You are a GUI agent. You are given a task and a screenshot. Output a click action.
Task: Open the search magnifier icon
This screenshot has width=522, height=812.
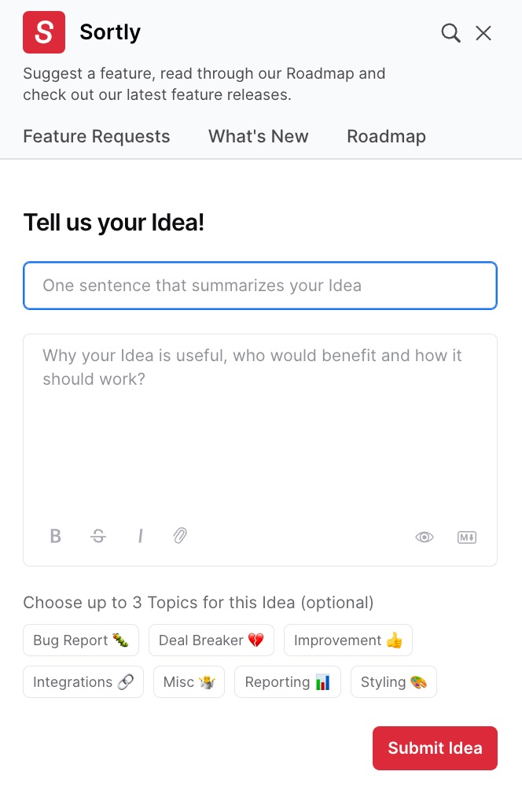pyautogui.click(x=450, y=32)
